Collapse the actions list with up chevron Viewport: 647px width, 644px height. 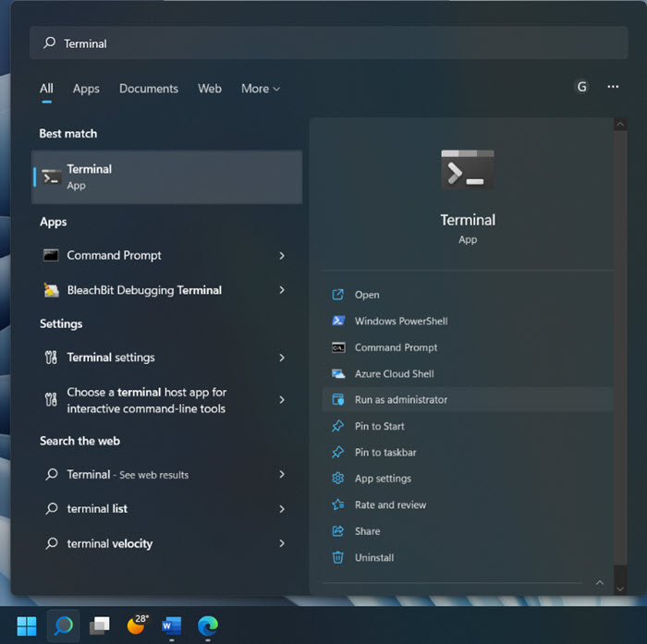(599, 583)
